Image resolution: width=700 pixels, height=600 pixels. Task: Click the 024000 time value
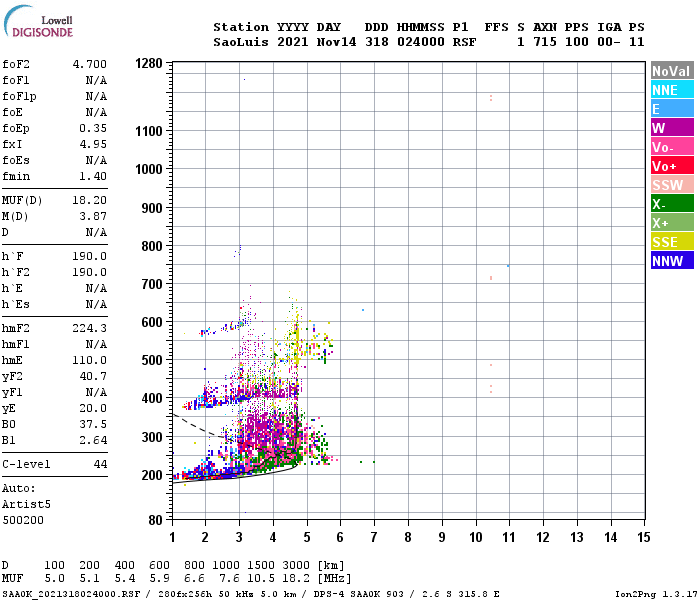click(421, 42)
